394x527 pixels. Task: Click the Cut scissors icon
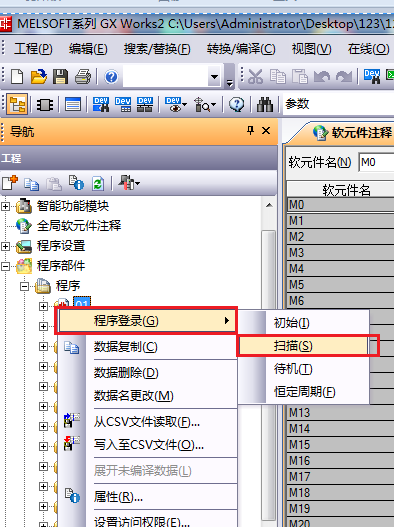click(255, 76)
